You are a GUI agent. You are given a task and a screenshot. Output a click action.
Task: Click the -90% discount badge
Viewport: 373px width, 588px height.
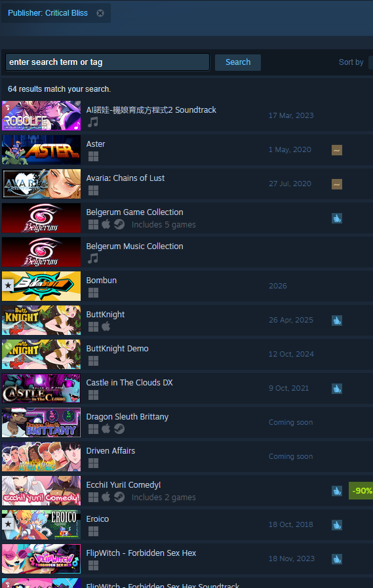[x=361, y=490]
